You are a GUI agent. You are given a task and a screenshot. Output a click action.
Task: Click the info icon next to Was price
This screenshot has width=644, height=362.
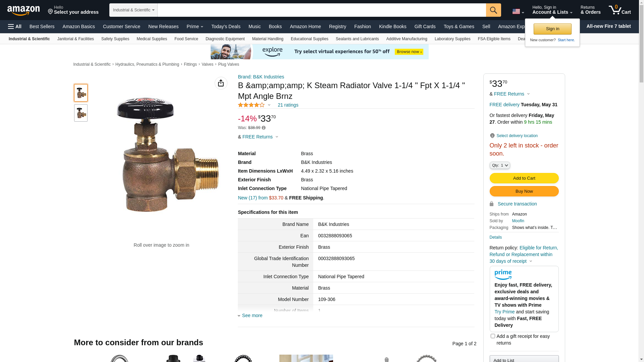pyautogui.click(x=264, y=128)
